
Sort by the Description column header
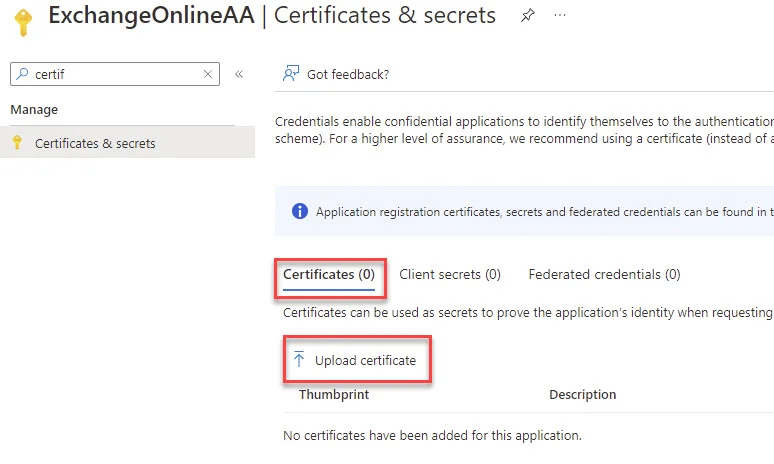pos(582,394)
